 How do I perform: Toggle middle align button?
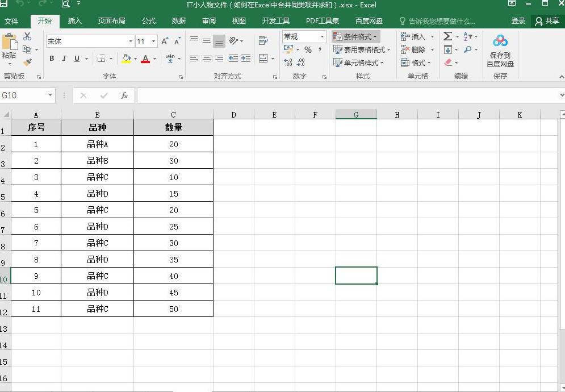pos(207,41)
